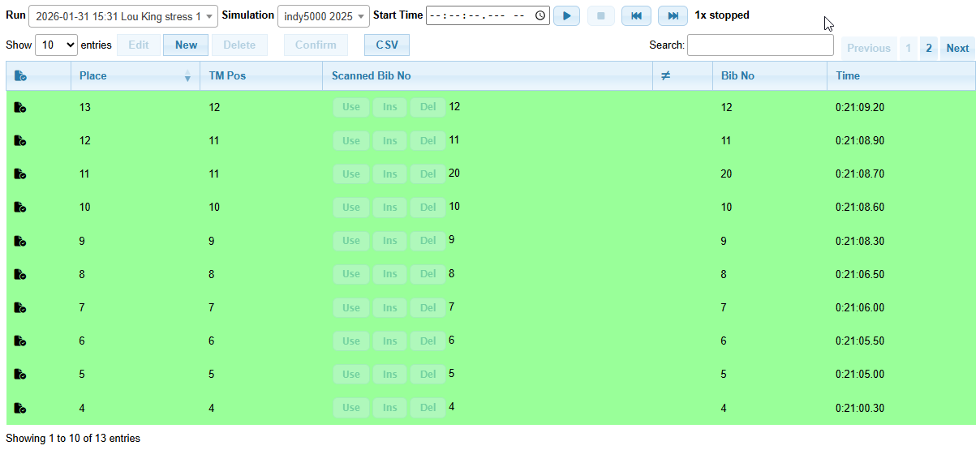Focus the Search text box

(x=760, y=45)
